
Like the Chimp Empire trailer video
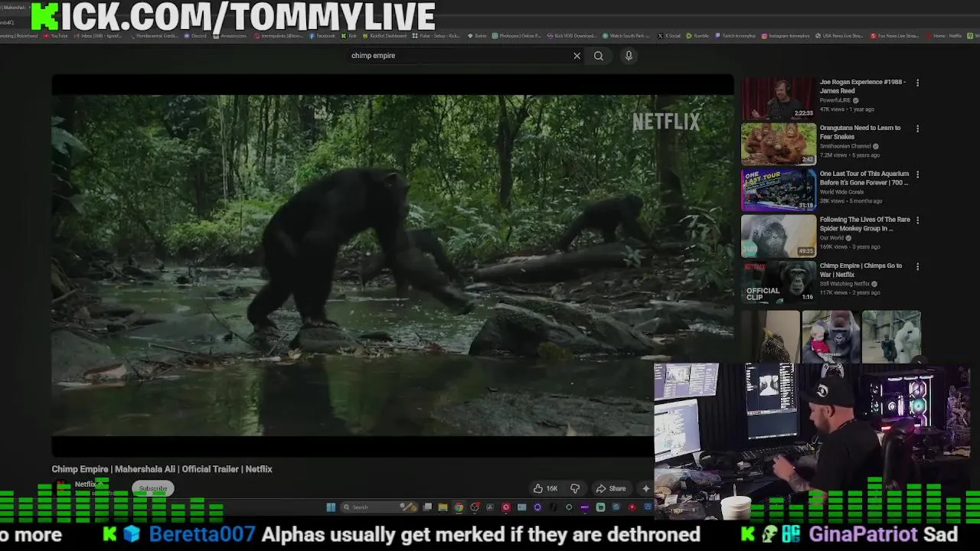point(546,488)
